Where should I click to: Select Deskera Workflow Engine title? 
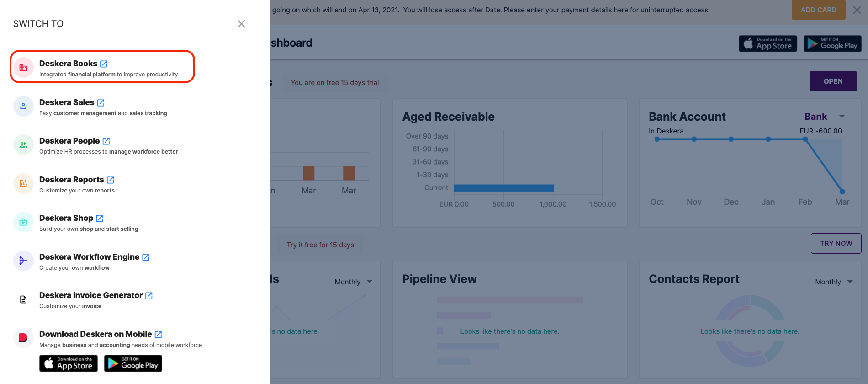click(x=90, y=257)
